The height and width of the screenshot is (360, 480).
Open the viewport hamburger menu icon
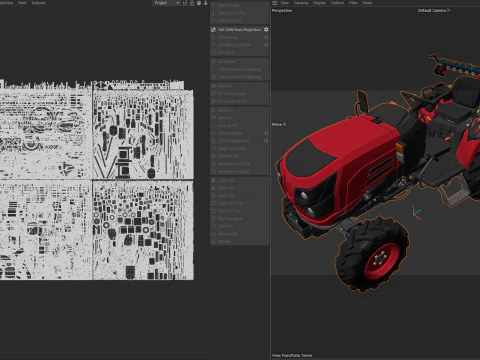pyautogui.click(x=275, y=3)
